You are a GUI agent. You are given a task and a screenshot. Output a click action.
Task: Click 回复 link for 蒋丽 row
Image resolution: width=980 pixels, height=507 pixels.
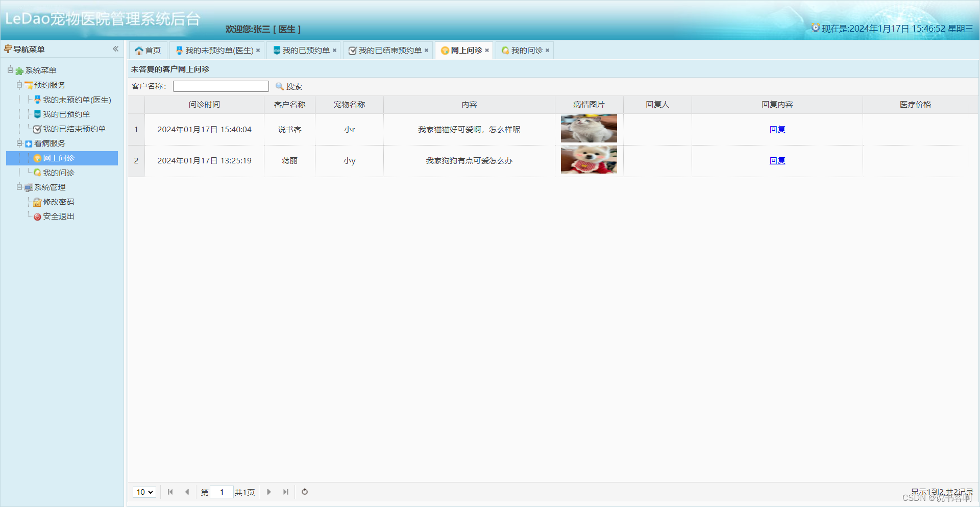coord(777,161)
